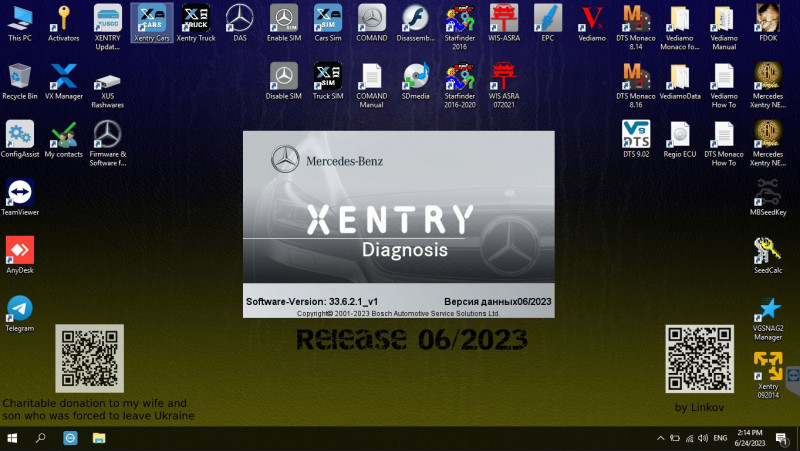The width and height of the screenshot is (800, 451).
Task: Open Telegram desktop icon
Action: point(20,314)
